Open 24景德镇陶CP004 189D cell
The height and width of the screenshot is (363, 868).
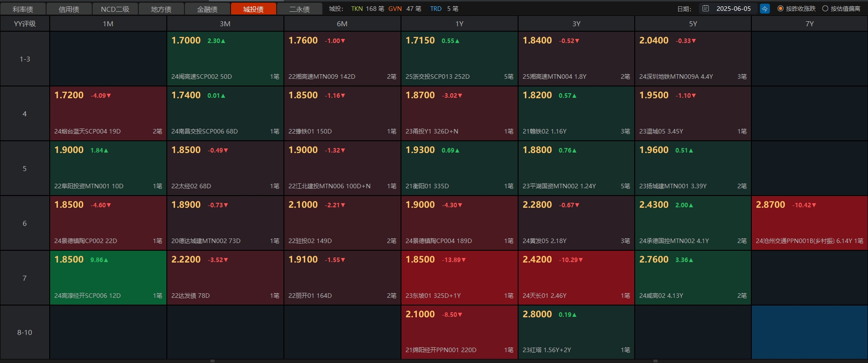tap(459, 223)
